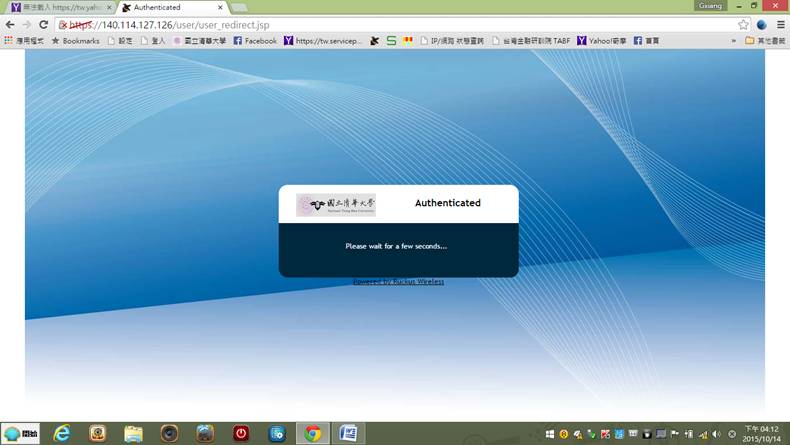Image resolution: width=790 pixels, height=445 pixels.
Task: Click the volume speaker tray icon
Action: point(716,434)
